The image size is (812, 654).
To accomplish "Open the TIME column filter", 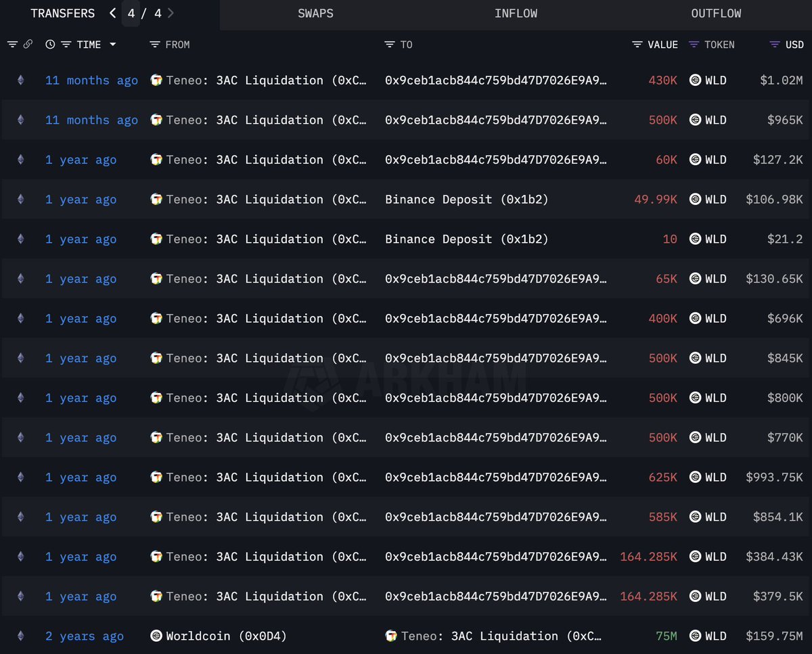I will (x=66, y=45).
